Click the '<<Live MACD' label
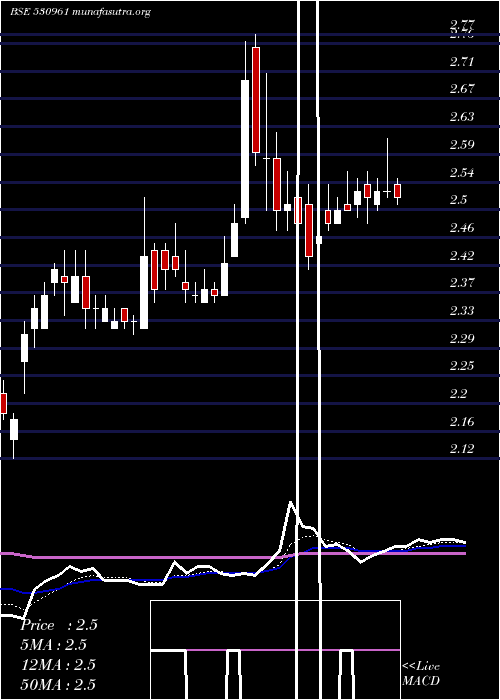The width and height of the screenshot is (500, 700). 421,674
